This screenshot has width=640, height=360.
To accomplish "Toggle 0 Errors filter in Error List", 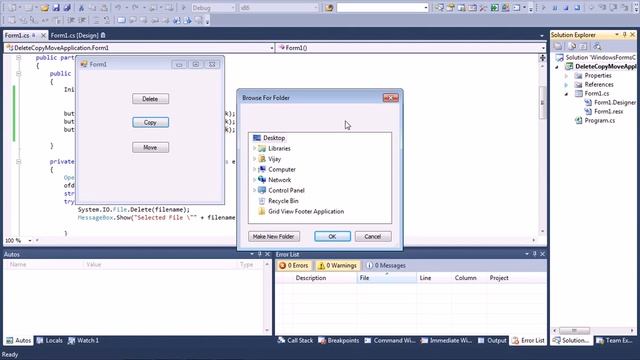I will [x=294, y=265].
